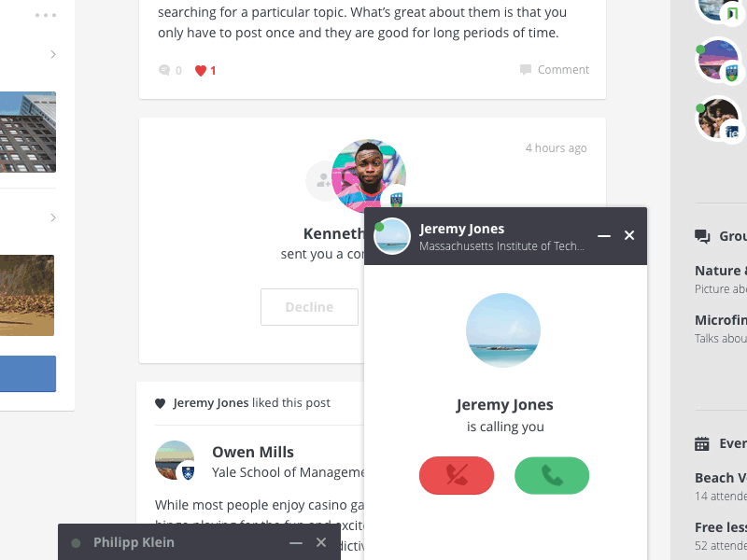Click the heart next to Jeremy Jones liked this post
The width and height of the screenshot is (747, 560).
(x=159, y=402)
